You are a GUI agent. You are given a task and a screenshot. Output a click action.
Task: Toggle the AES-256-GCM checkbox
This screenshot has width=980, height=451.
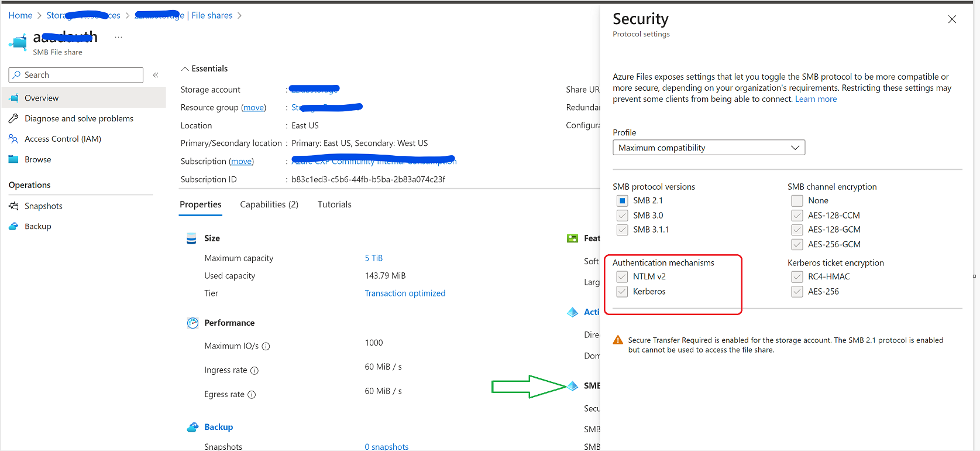(x=797, y=244)
